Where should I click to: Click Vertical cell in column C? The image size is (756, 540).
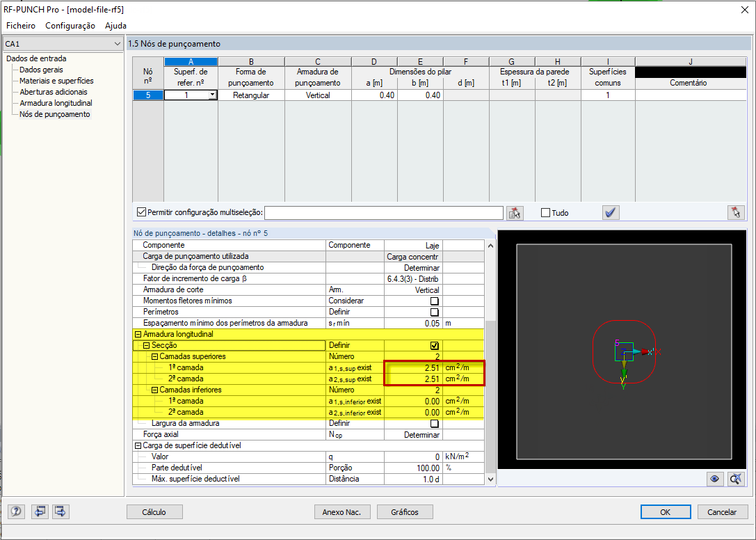pyautogui.click(x=319, y=95)
